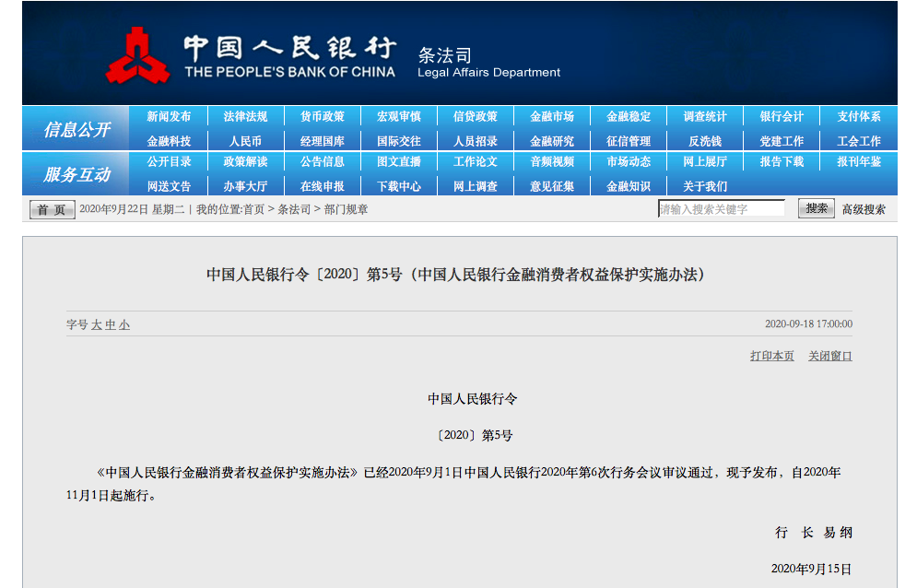Click the 服务互动 category header
917x588 pixels.
(76, 174)
